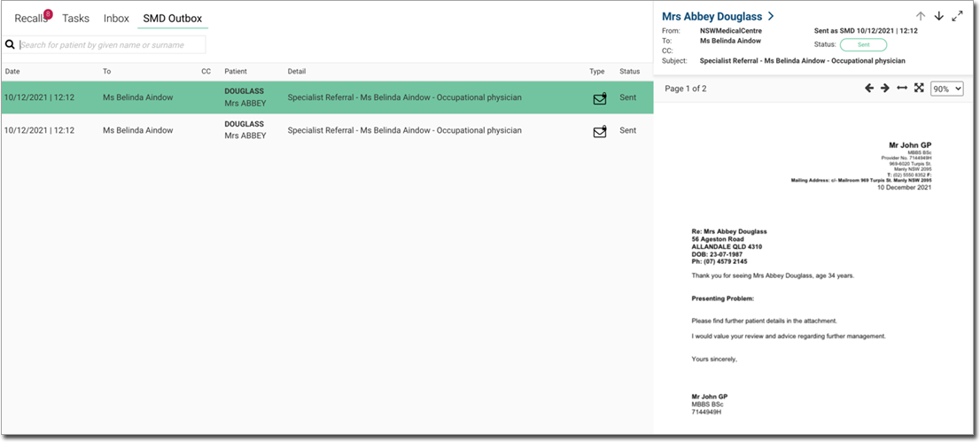Select the SMD Outbox tab

(173, 18)
